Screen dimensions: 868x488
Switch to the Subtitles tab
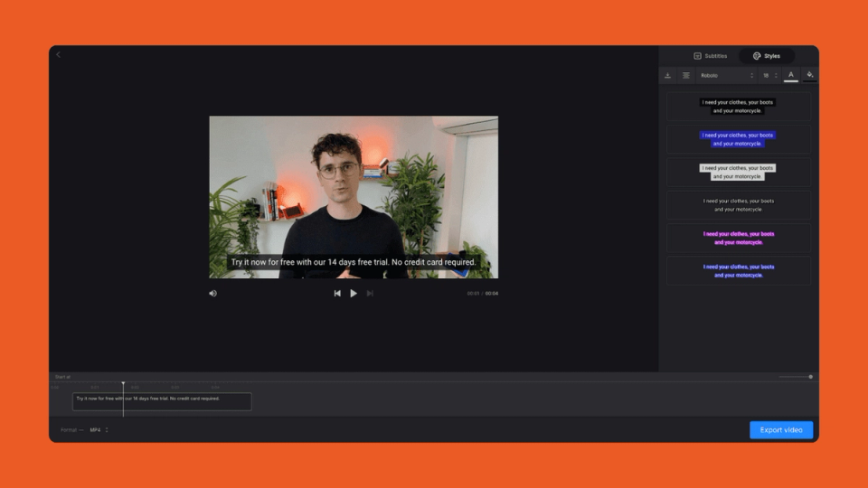pyautogui.click(x=711, y=56)
